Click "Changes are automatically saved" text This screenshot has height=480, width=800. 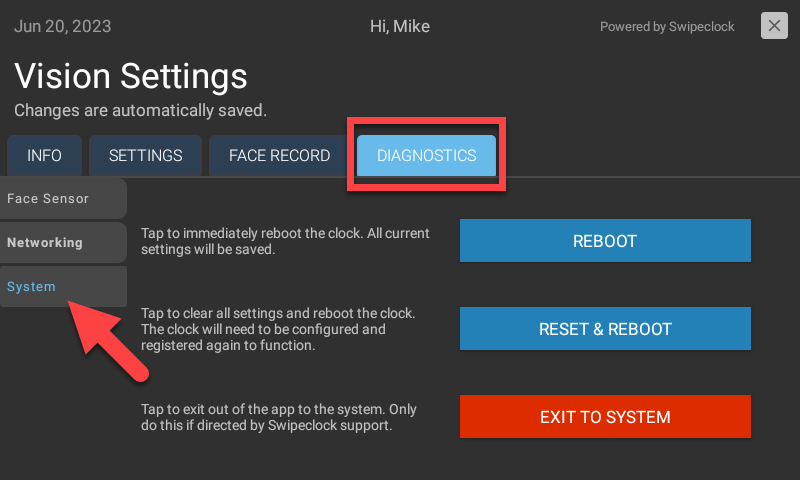coord(140,110)
